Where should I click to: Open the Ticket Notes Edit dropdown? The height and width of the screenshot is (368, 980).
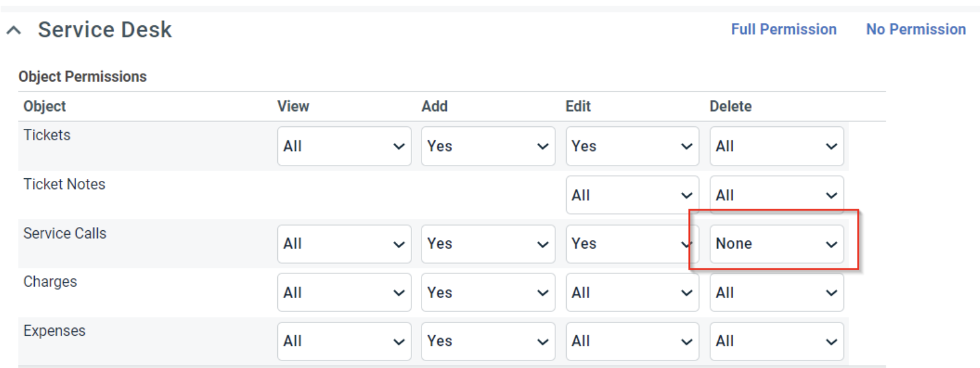point(632,195)
